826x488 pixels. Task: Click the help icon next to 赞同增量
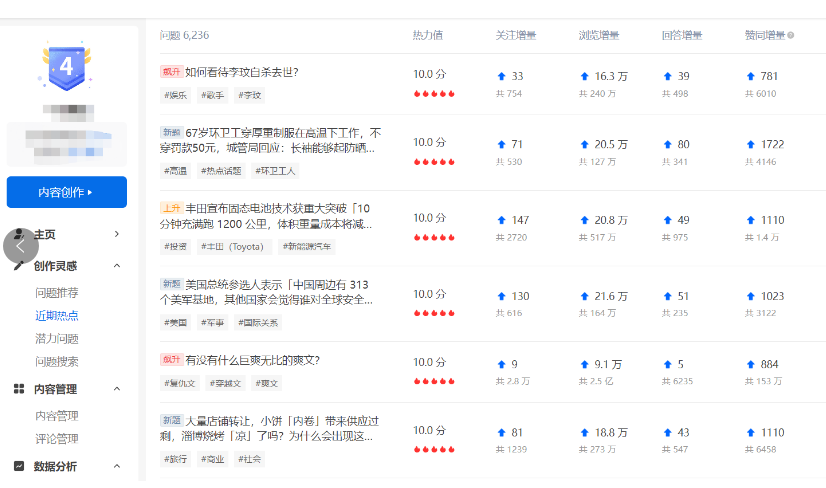(x=791, y=35)
